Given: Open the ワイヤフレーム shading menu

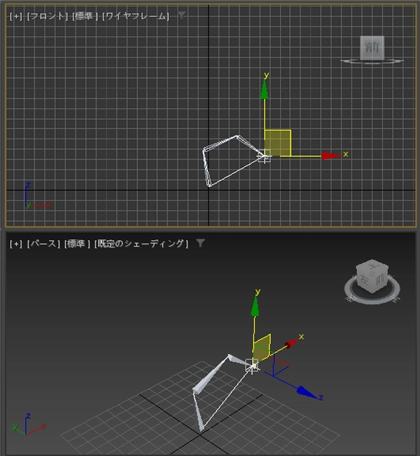Looking at the screenshot, I should pyautogui.click(x=136, y=16).
